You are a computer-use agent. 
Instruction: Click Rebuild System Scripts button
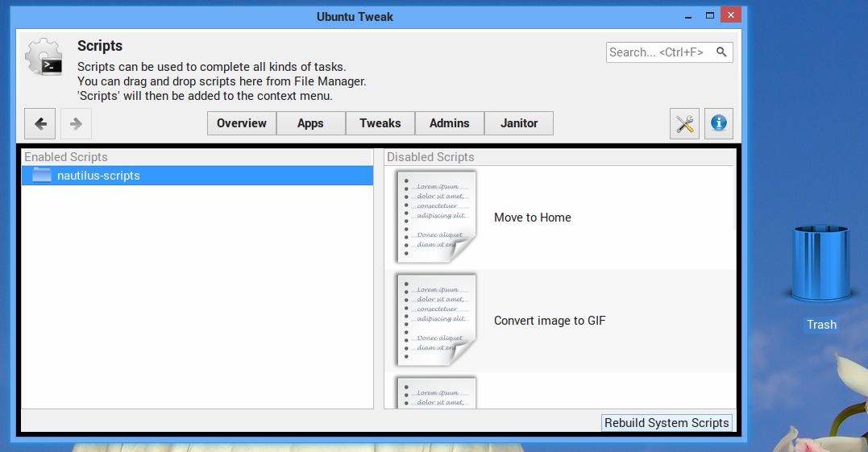(x=667, y=423)
